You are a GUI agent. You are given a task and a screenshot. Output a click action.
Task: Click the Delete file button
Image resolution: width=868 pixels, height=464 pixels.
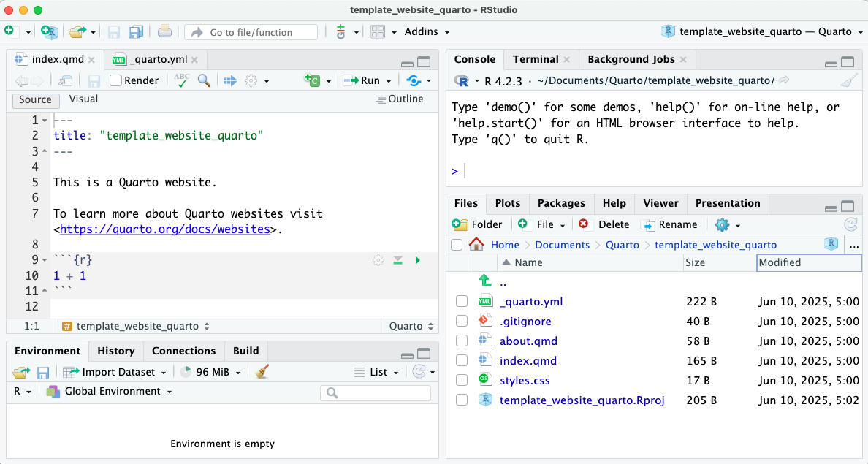click(x=604, y=224)
